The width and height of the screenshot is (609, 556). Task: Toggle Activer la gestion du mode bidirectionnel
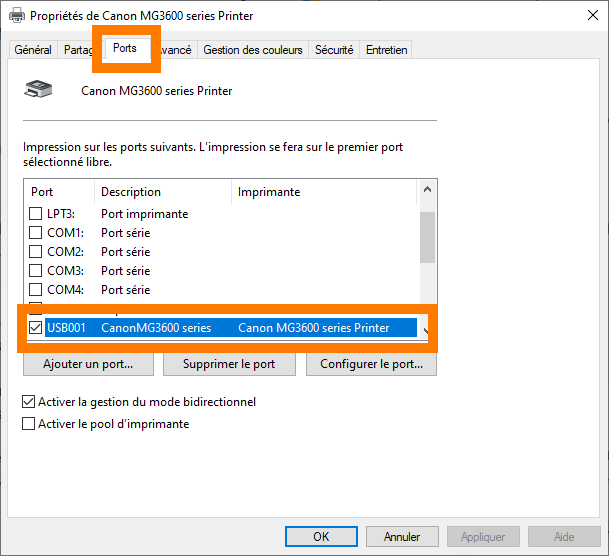pyautogui.click(x=29, y=402)
